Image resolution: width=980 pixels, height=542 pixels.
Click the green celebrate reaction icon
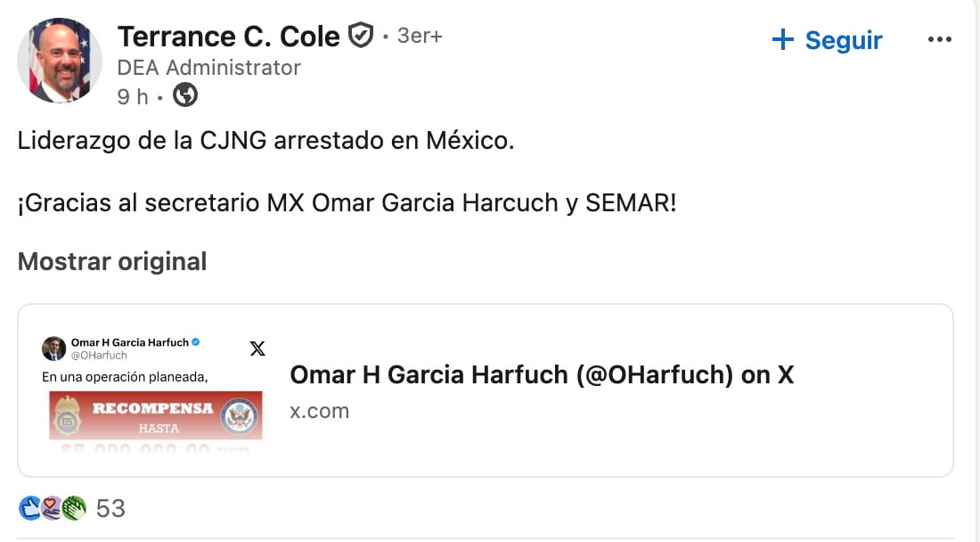tap(74, 508)
